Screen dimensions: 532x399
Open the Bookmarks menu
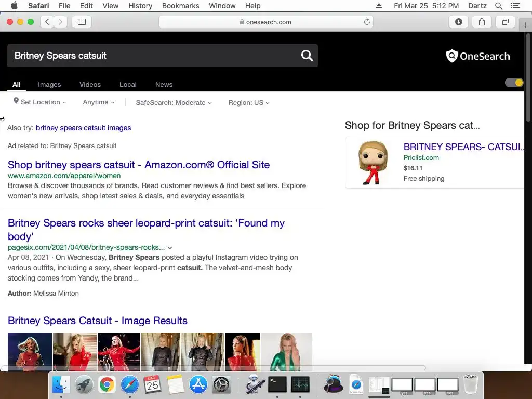(x=180, y=6)
